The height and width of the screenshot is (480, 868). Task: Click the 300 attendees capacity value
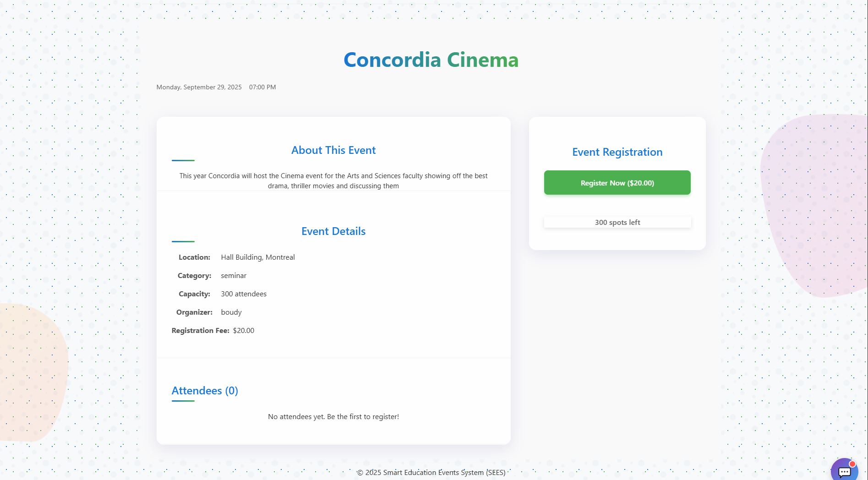(x=244, y=294)
